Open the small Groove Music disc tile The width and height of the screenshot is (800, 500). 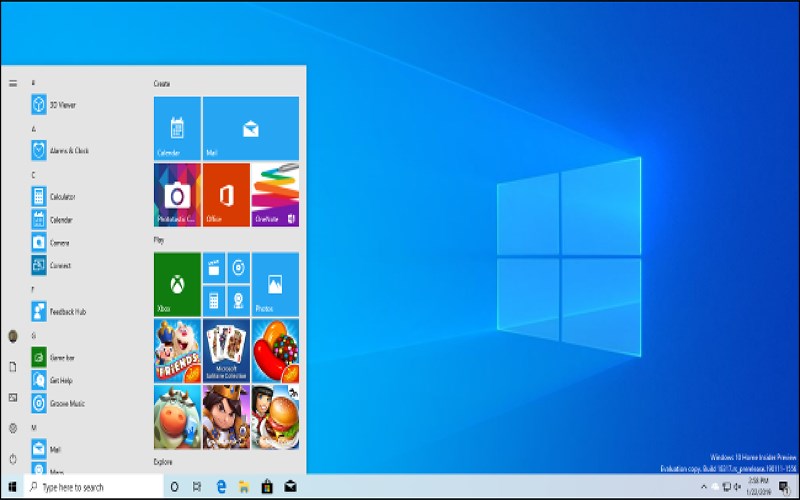point(238,268)
